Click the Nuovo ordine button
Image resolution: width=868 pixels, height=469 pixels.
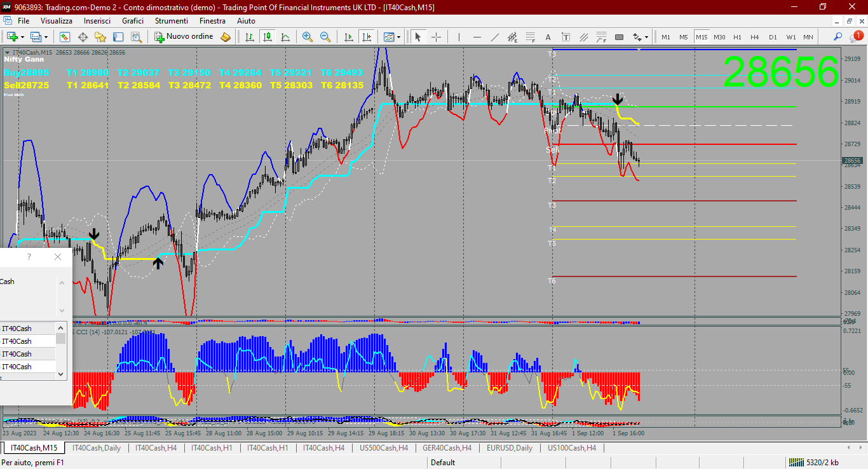184,37
